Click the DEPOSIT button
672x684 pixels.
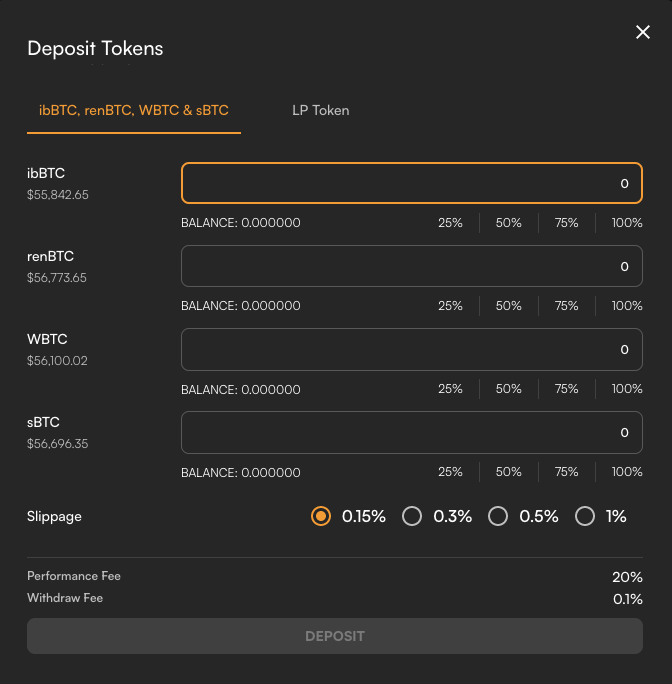click(x=335, y=636)
